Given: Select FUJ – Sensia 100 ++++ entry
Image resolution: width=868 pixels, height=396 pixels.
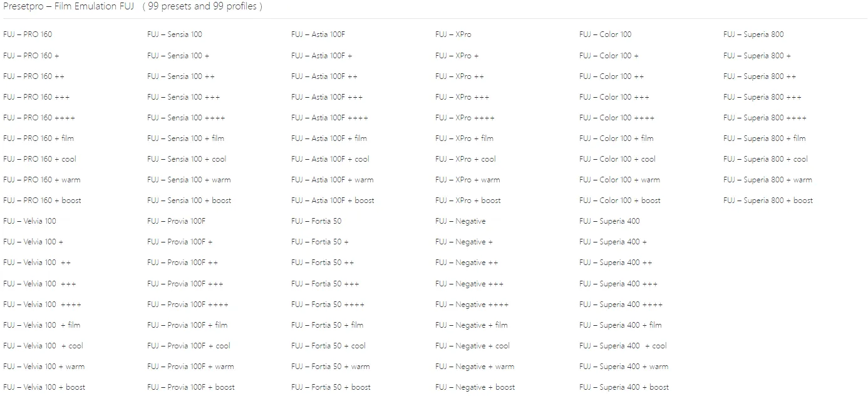Looking at the screenshot, I should pyautogui.click(x=186, y=118).
